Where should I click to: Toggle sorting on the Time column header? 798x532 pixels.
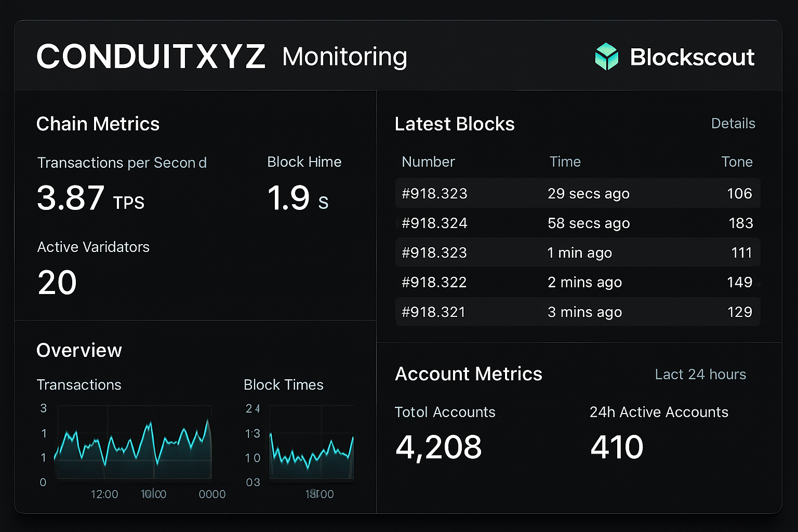point(565,162)
